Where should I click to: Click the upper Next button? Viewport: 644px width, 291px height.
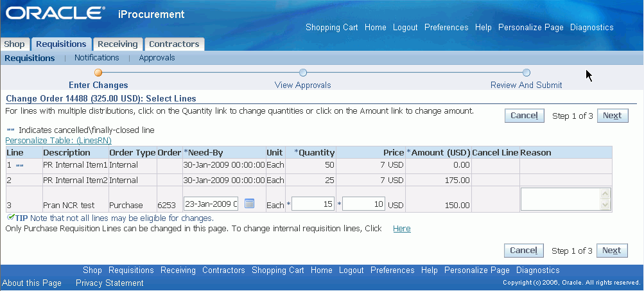(x=613, y=116)
